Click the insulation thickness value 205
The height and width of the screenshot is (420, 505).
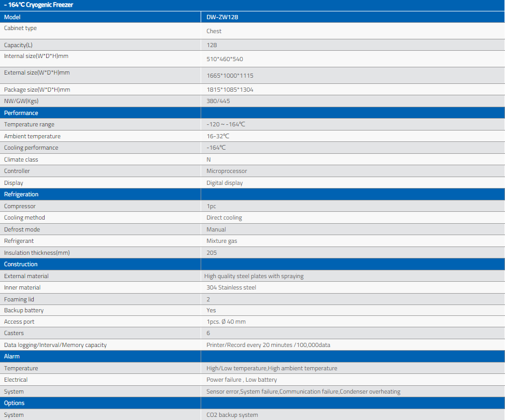[x=212, y=253]
